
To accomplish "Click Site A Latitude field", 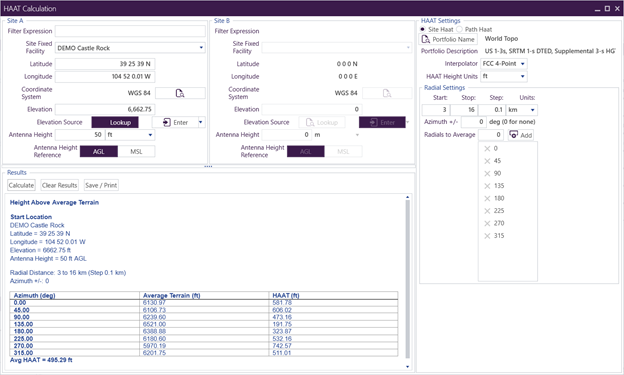I will 105,64.
